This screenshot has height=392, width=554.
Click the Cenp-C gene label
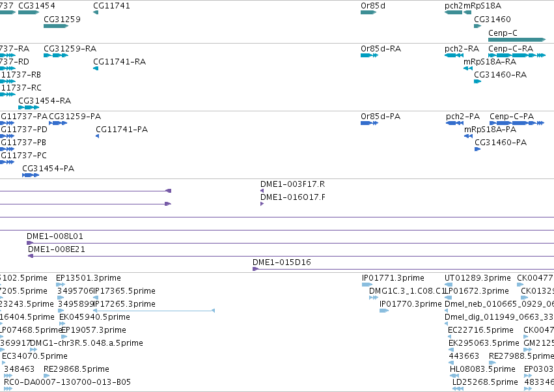click(x=503, y=33)
